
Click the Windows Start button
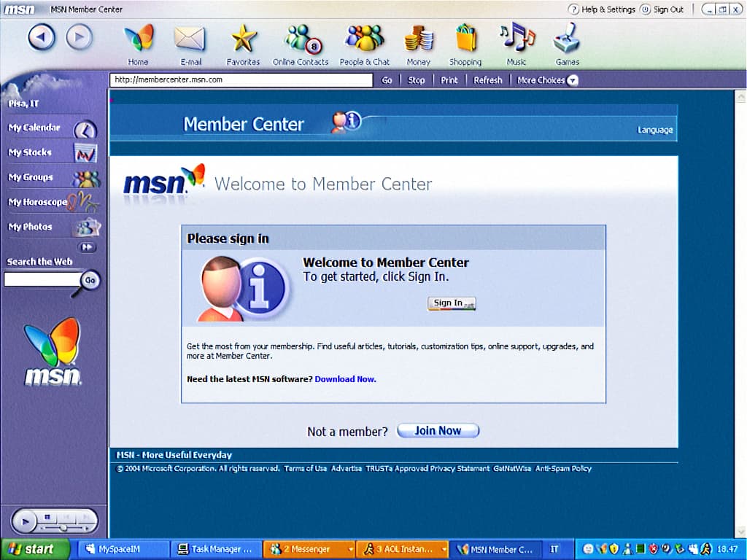pos(35,549)
